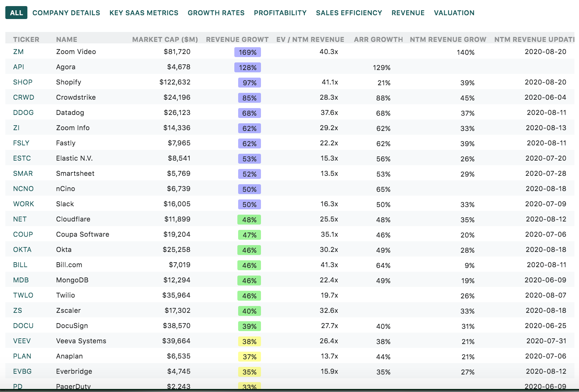This screenshot has width=579, height=392.
Task: Open the DOCU ticker link
Action: 23,326
